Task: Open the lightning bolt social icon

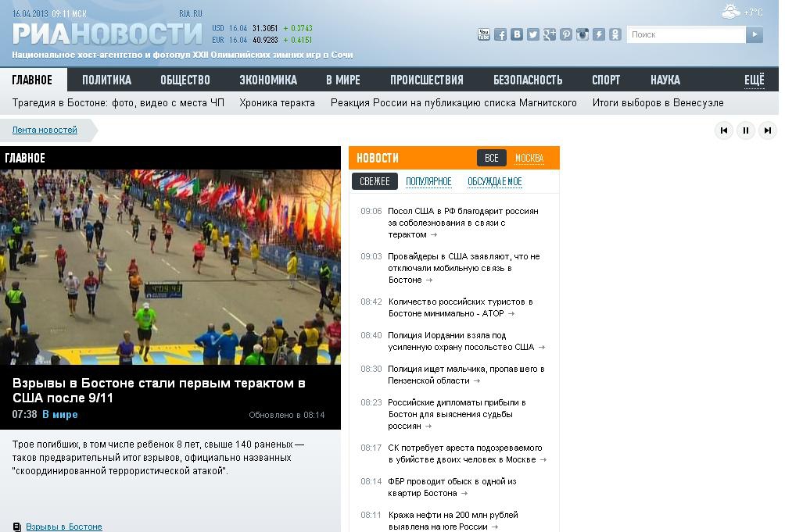Action: (599, 34)
